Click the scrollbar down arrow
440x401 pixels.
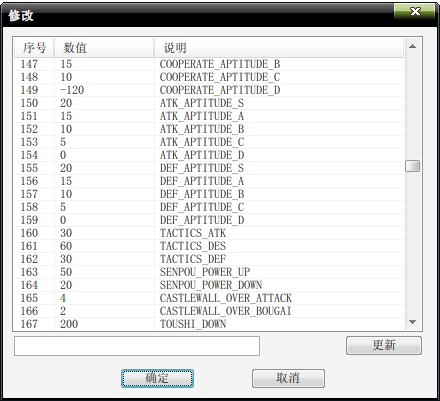coord(412,322)
